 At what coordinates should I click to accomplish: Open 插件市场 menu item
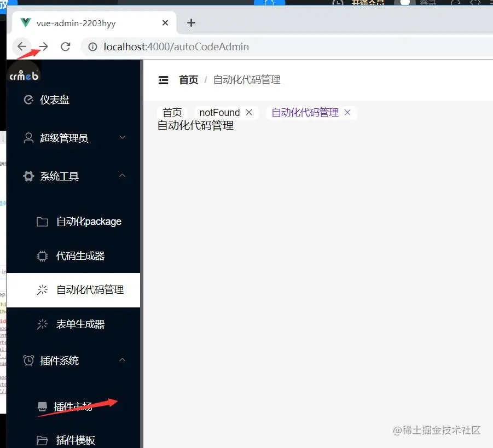point(73,406)
